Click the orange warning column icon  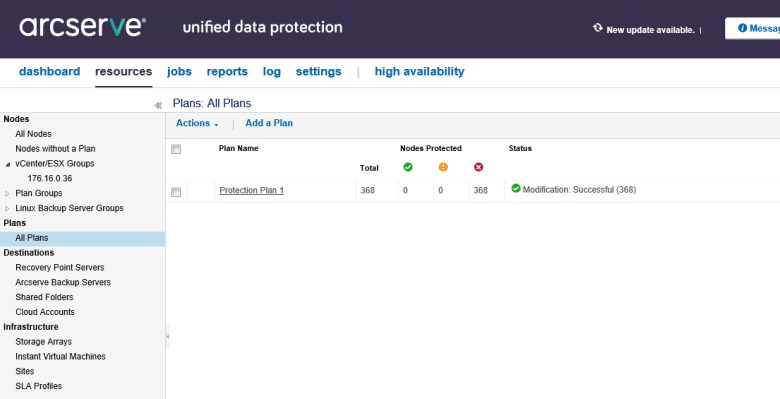click(443, 167)
